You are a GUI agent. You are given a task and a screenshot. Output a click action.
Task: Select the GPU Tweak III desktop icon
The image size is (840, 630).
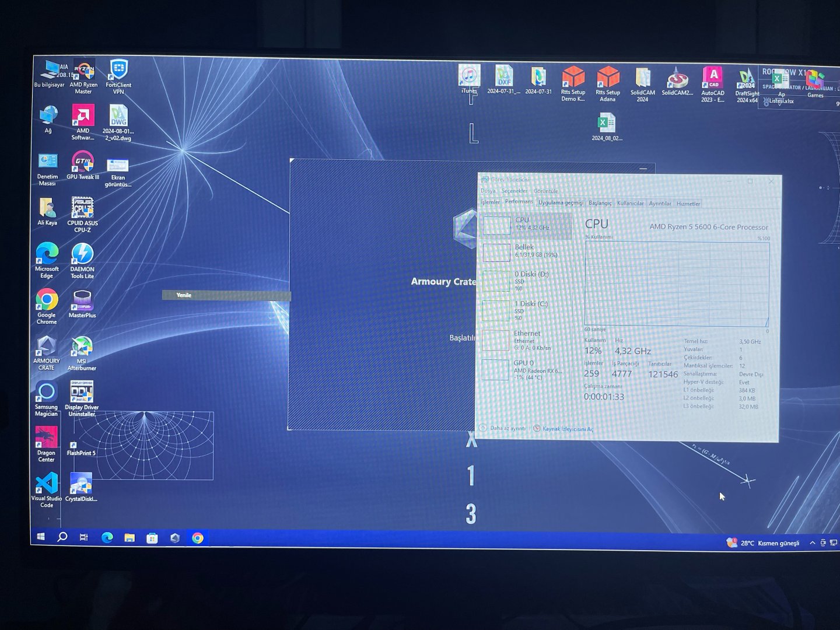[x=83, y=166]
